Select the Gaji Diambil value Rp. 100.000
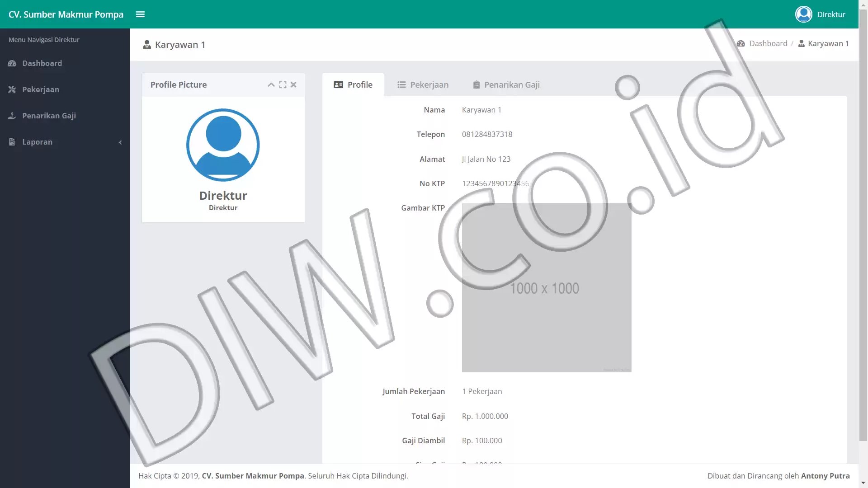The height and width of the screenshot is (488, 868). click(x=482, y=441)
